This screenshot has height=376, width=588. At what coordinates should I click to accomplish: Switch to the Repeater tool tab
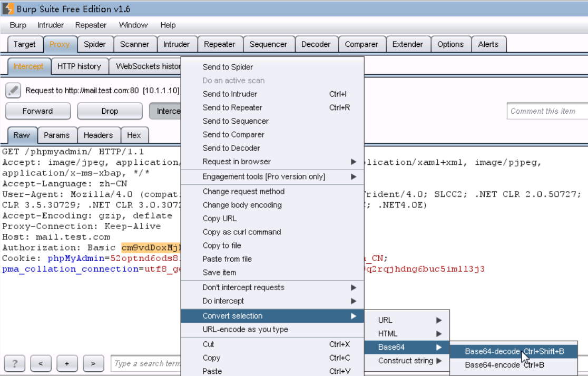point(220,44)
